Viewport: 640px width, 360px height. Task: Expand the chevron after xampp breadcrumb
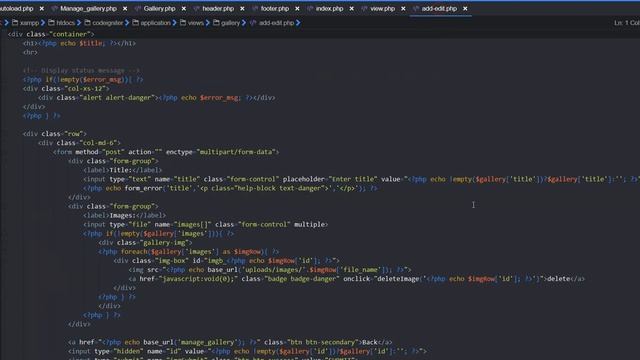[x=43, y=23]
